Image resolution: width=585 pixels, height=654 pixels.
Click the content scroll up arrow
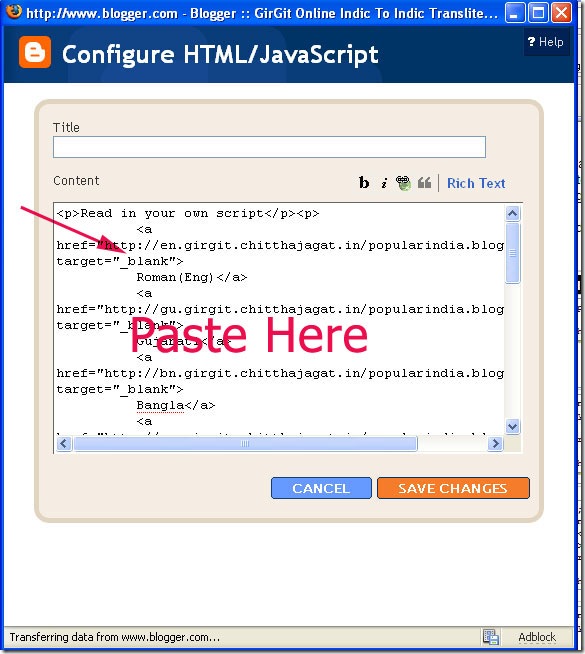[512, 214]
